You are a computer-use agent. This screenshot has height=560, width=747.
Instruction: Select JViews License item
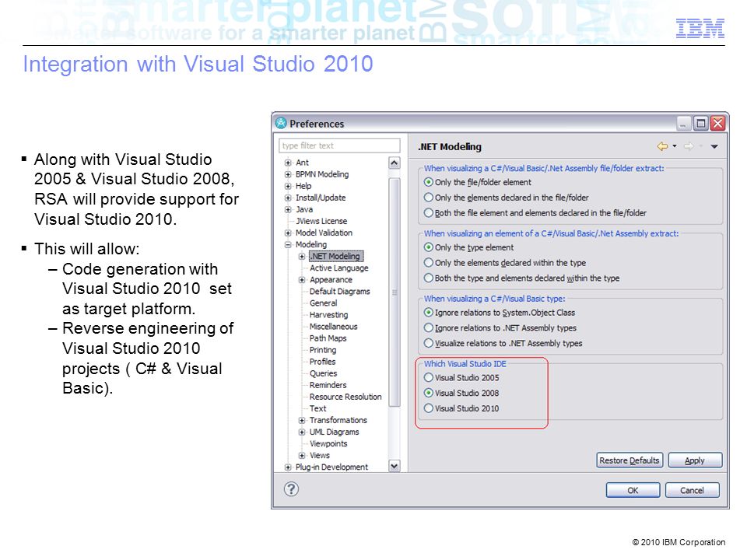pyautogui.click(x=321, y=222)
